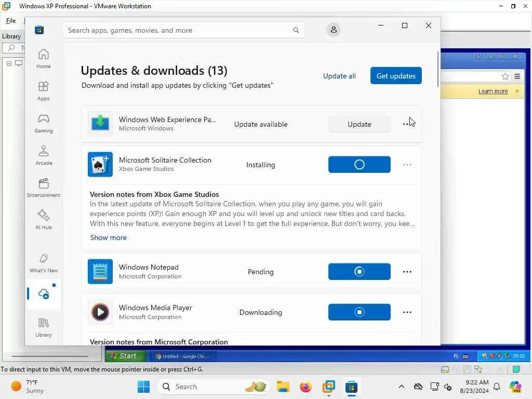
Task: Open the notifications bell
Action: (x=497, y=387)
